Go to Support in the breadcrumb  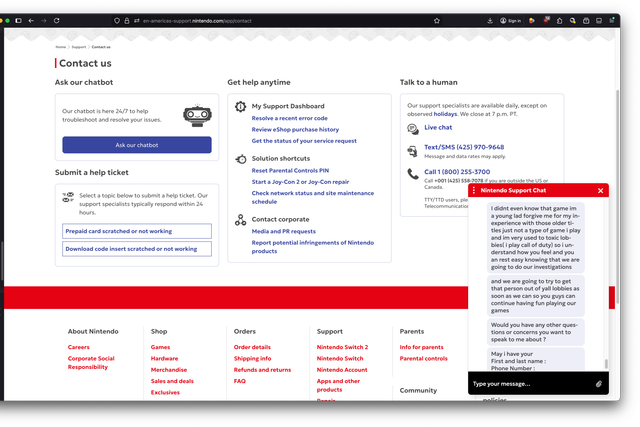tap(79, 47)
